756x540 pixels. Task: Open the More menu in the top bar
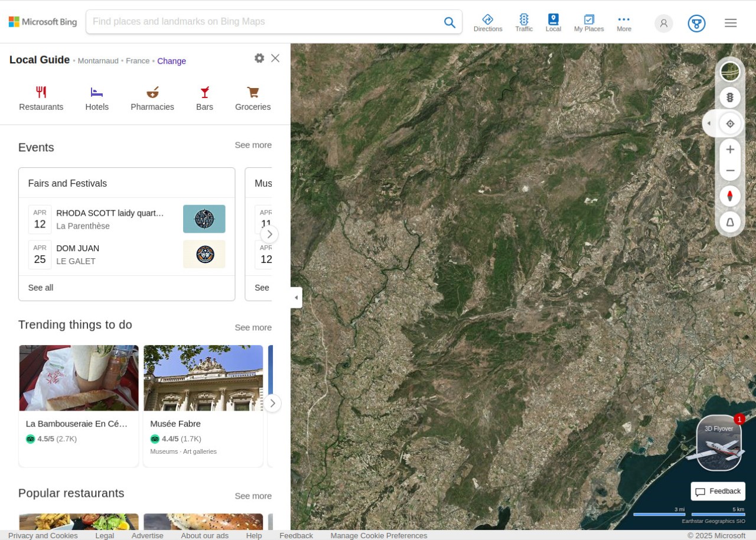click(x=624, y=22)
